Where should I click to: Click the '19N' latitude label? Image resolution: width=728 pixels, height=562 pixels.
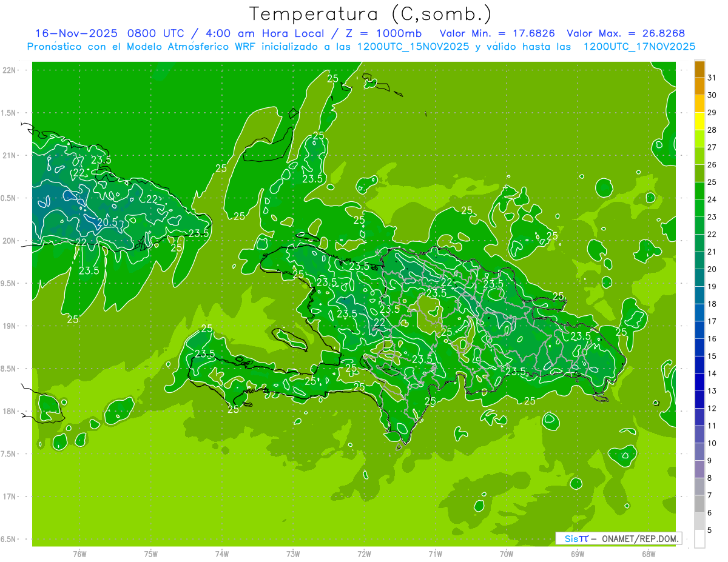pos(9,326)
